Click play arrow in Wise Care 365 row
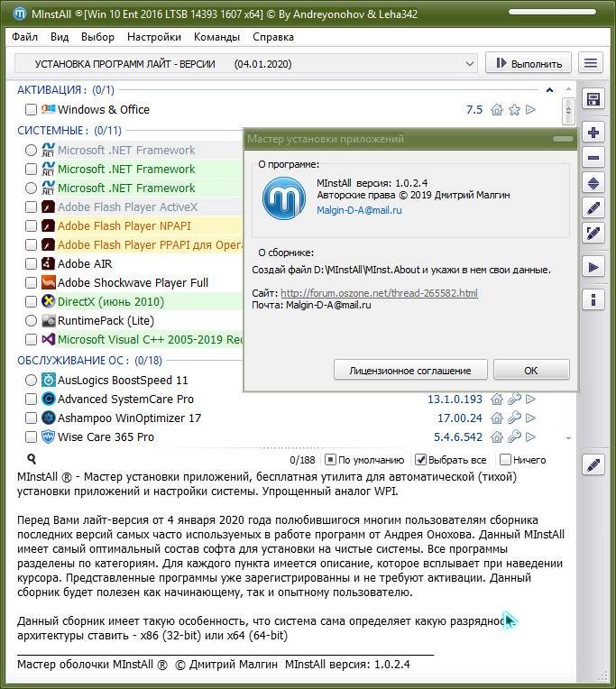 tap(530, 436)
